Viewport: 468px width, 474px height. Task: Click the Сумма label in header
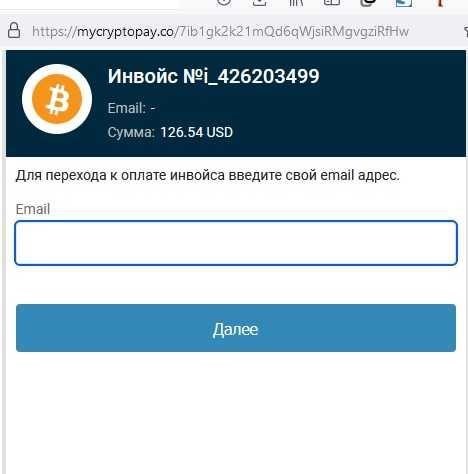[x=131, y=132]
